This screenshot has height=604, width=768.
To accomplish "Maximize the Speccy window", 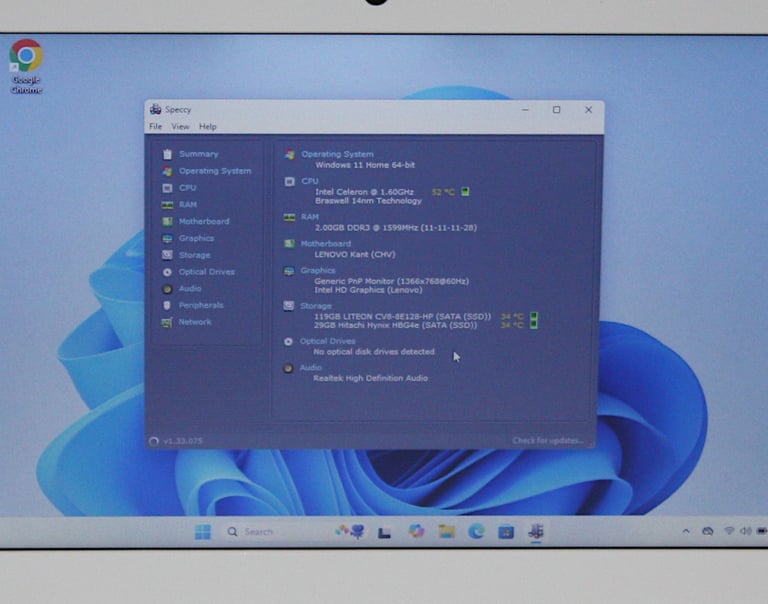I will 556,110.
